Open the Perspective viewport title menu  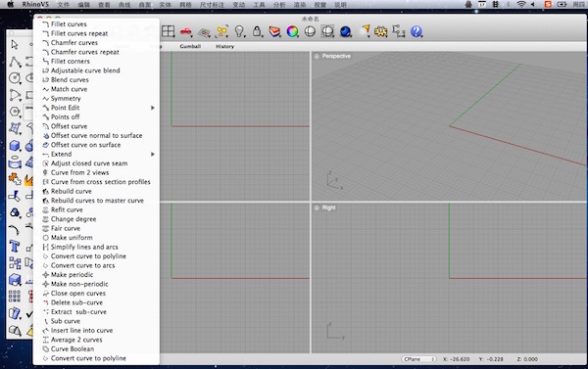[x=336, y=56]
